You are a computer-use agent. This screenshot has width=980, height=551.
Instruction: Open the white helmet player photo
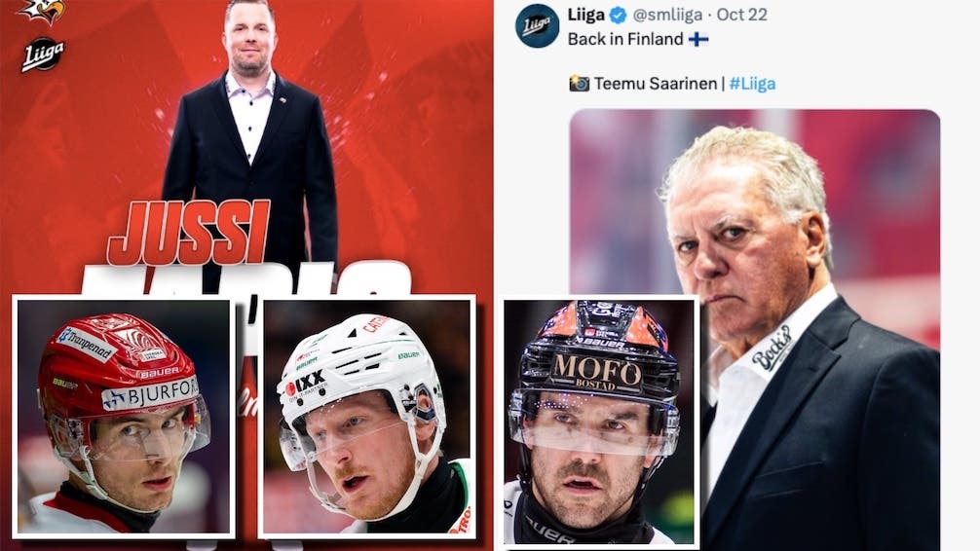[x=366, y=417]
